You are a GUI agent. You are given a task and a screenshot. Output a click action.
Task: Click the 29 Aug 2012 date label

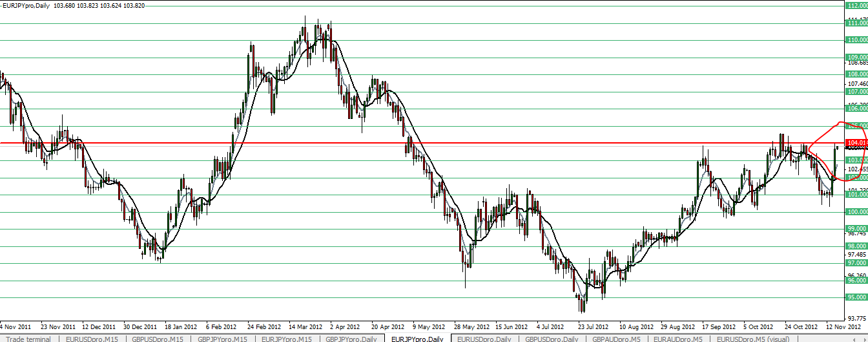pos(677,326)
